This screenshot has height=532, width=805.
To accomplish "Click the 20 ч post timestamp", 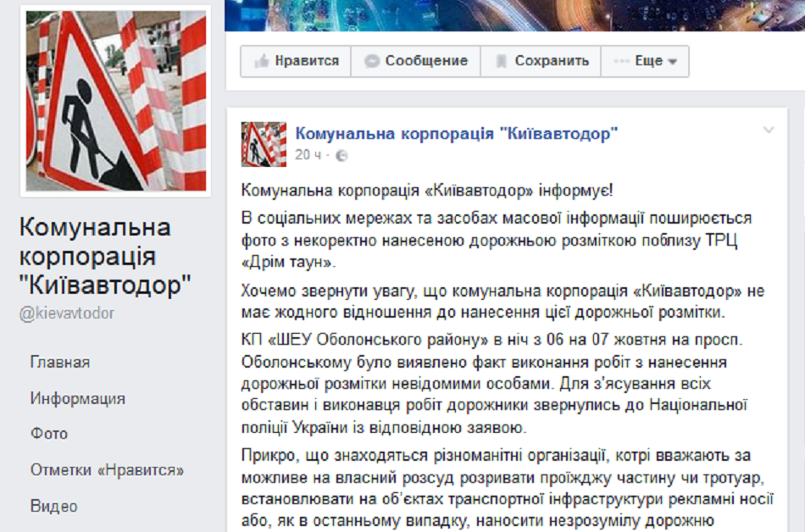I will click(x=308, y=155).
